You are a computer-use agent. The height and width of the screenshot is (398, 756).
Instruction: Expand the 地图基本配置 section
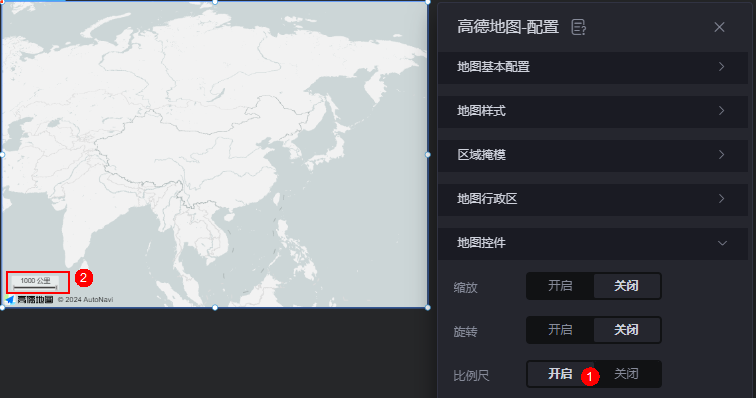[x=593, y=67]
